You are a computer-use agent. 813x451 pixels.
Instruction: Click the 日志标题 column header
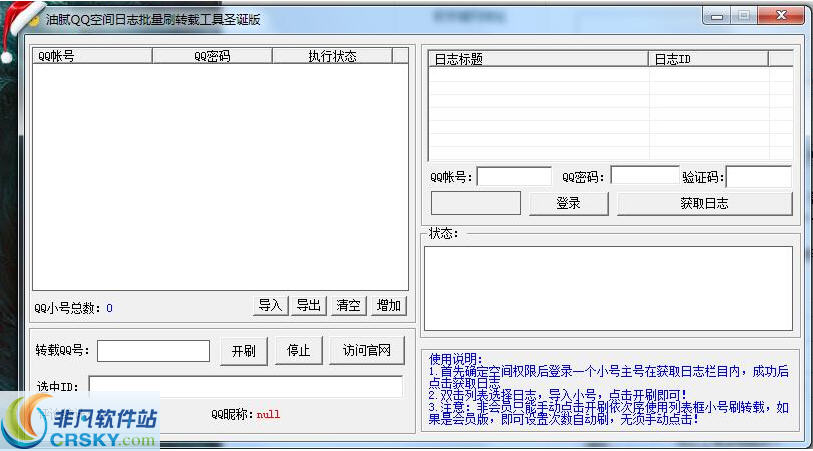tap(538, 59)
